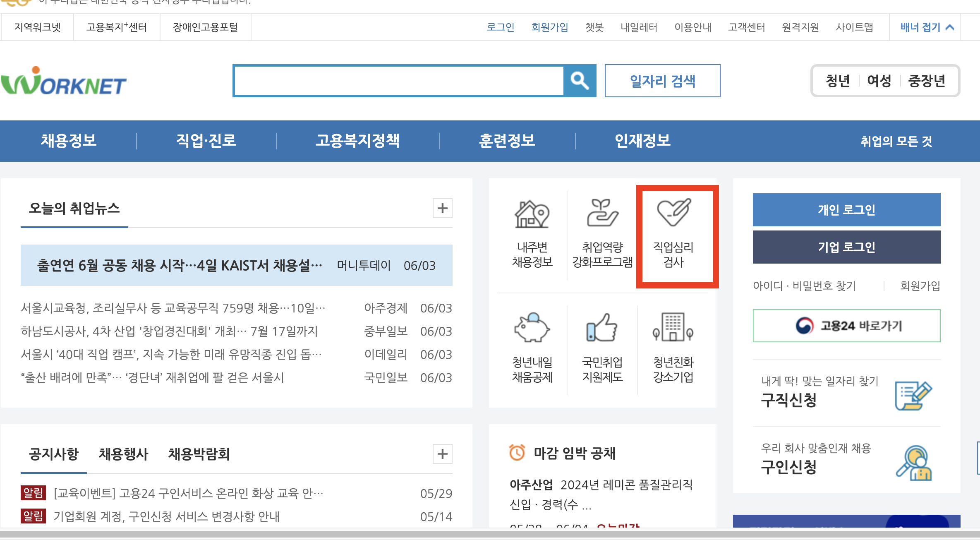
Task: Expand 공지사항 list with plus button
Action: click(x=442, y=454)
